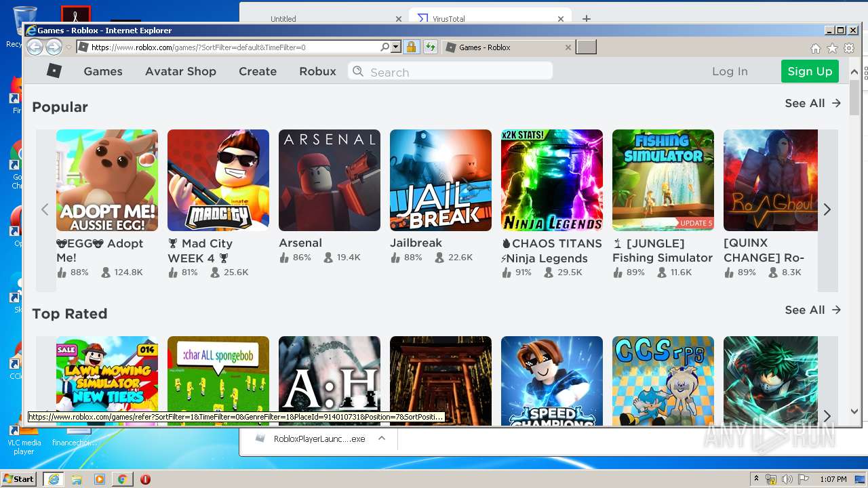868x488 pixels.
Task: Open the recent pages dropdown next to forward
Action: pyautogui.click(x=68, y=47)
